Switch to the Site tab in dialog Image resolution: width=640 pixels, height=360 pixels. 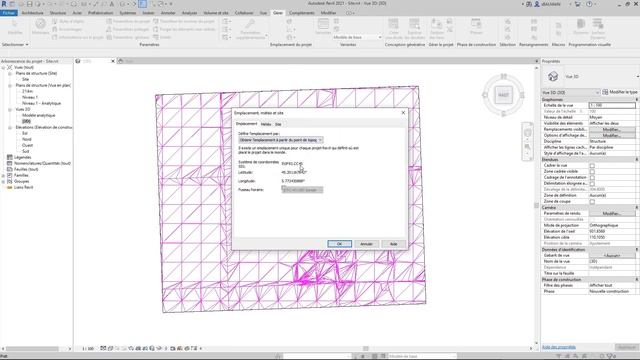(x=278, y=124)
